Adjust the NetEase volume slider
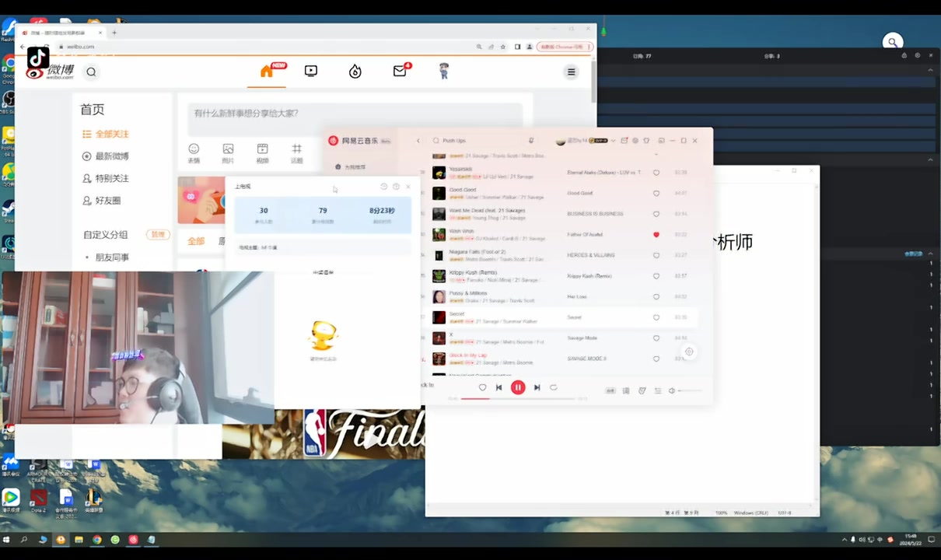 click(690, 390)
